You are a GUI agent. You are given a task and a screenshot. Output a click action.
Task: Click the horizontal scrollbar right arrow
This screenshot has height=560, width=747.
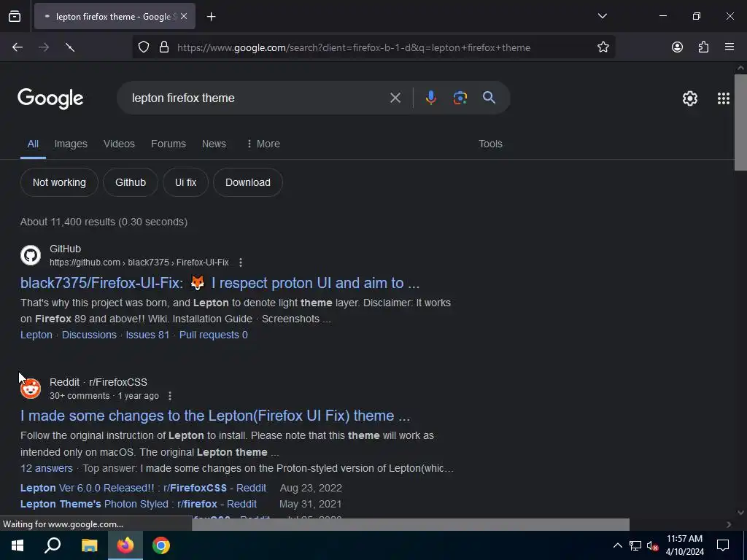(729, 524)
